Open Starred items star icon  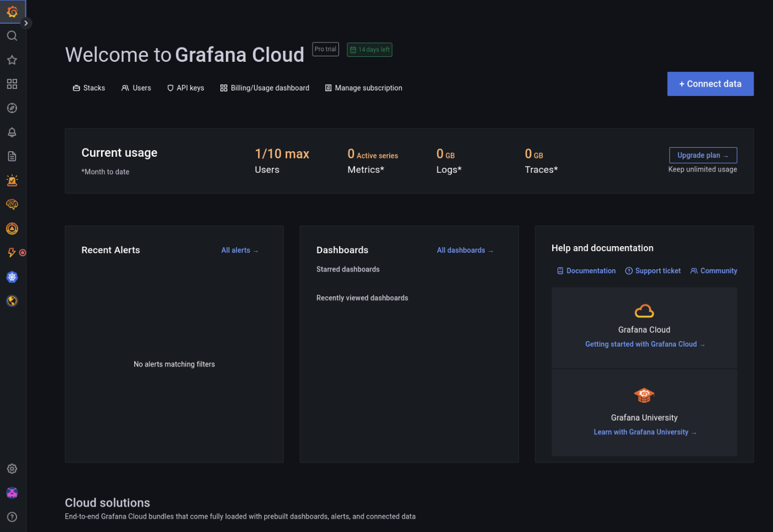tap(12, 60)
